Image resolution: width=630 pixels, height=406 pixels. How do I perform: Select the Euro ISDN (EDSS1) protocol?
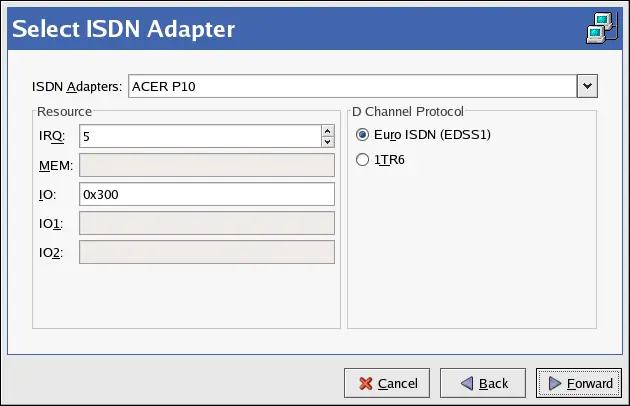(362, 134)
